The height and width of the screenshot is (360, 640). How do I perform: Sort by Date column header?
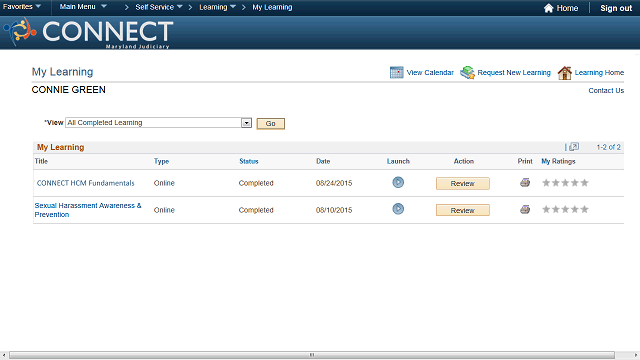(323, 161)
